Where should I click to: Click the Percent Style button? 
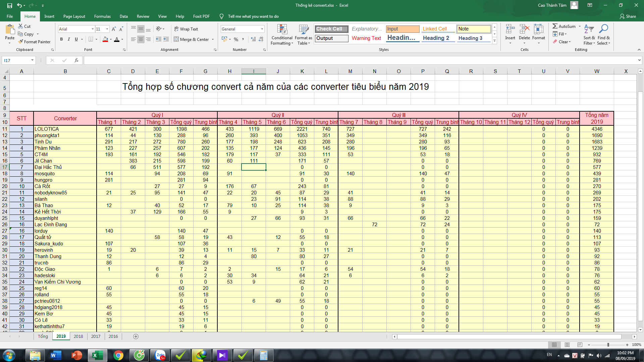click(236, 40)
